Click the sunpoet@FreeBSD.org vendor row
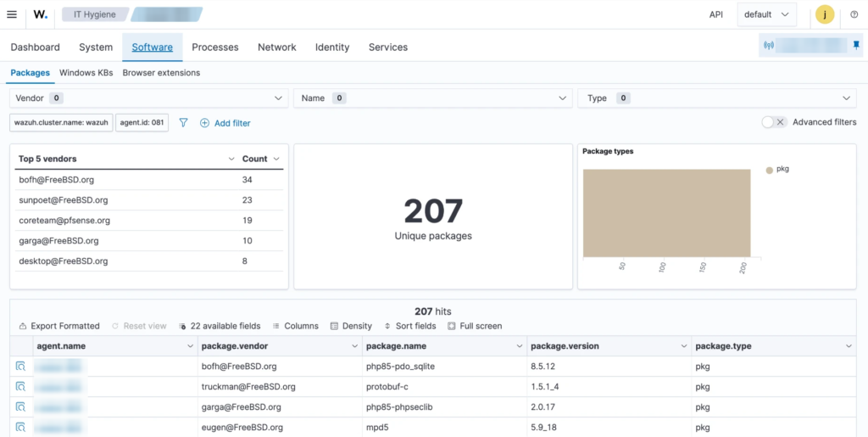 [x=149, y=200]
